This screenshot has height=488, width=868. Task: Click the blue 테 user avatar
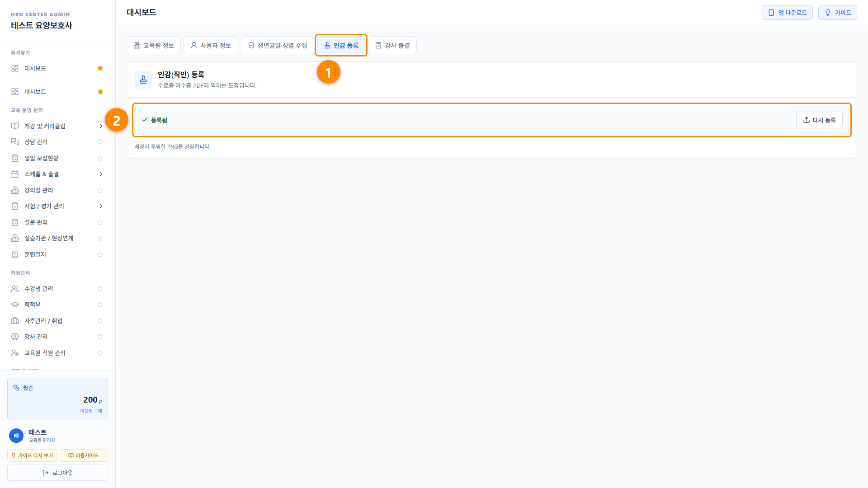(x=16, y=436)
